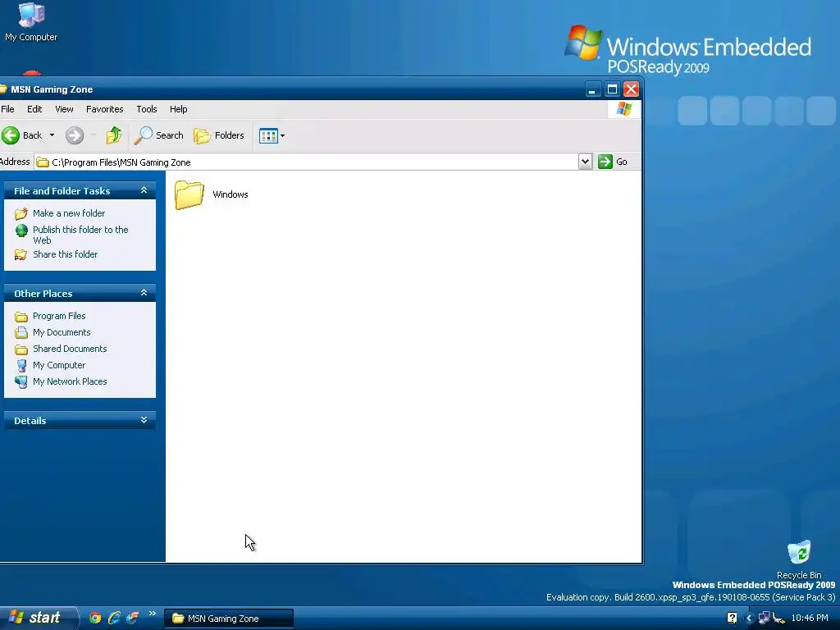Viewport: 840px width, 630px height.
Task: Open the Back history dropdown arrow
Action: (52, 135)
